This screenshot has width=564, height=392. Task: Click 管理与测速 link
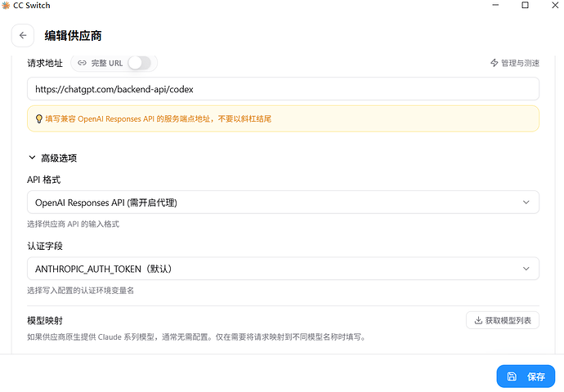(515, 63)
